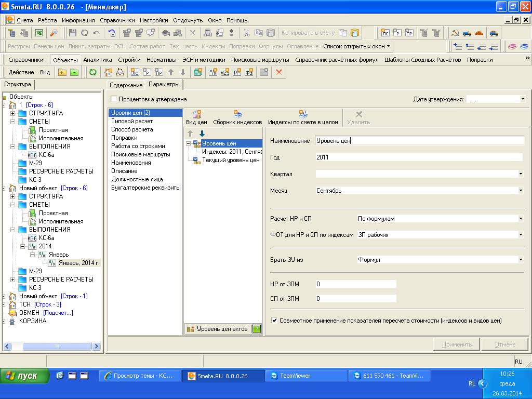Viewport: 532px width, 399px height.
Task: Click green help icon next to Уровень цен актов
Action: point(257,329)
